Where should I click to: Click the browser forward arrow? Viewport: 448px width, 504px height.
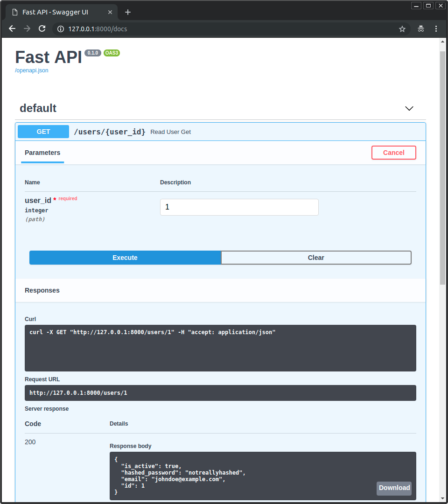coord(27,28)
